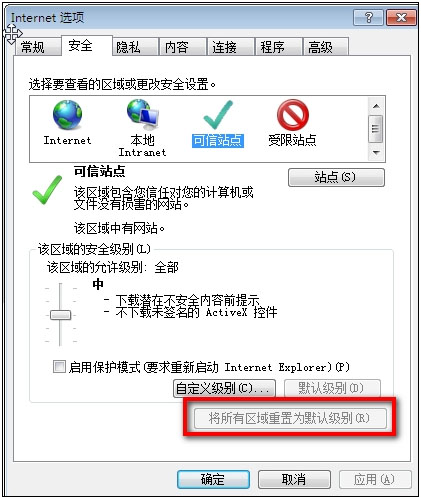The width and height of the screenshot is (421, 499).
Task: Click the 站点(S) button
Action: [x=336, y=177]
